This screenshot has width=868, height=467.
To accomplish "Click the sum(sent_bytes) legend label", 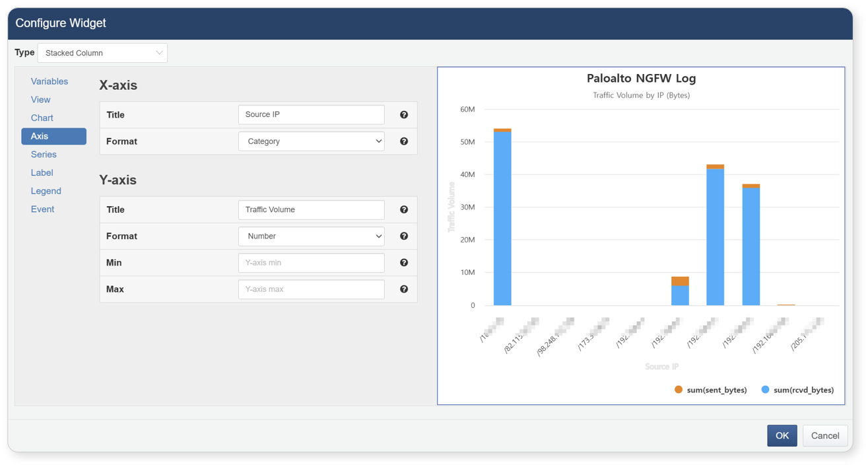I will [717, 390].
